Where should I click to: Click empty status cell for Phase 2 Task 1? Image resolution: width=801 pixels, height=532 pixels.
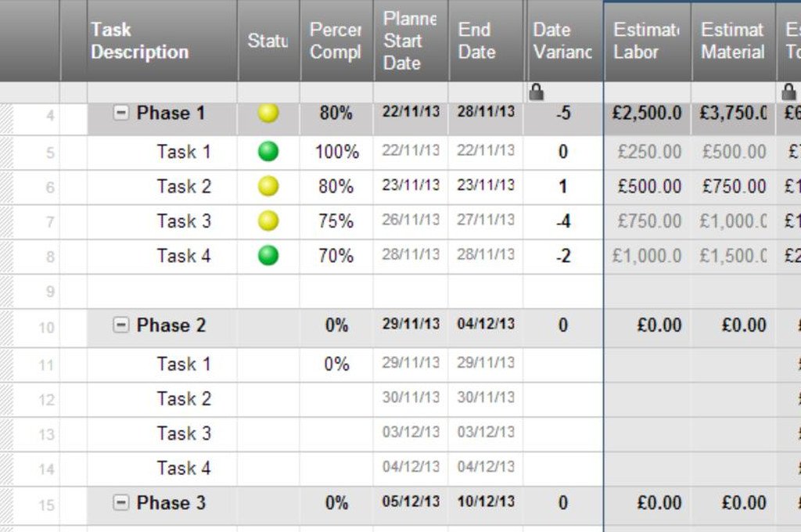point(268,364)
